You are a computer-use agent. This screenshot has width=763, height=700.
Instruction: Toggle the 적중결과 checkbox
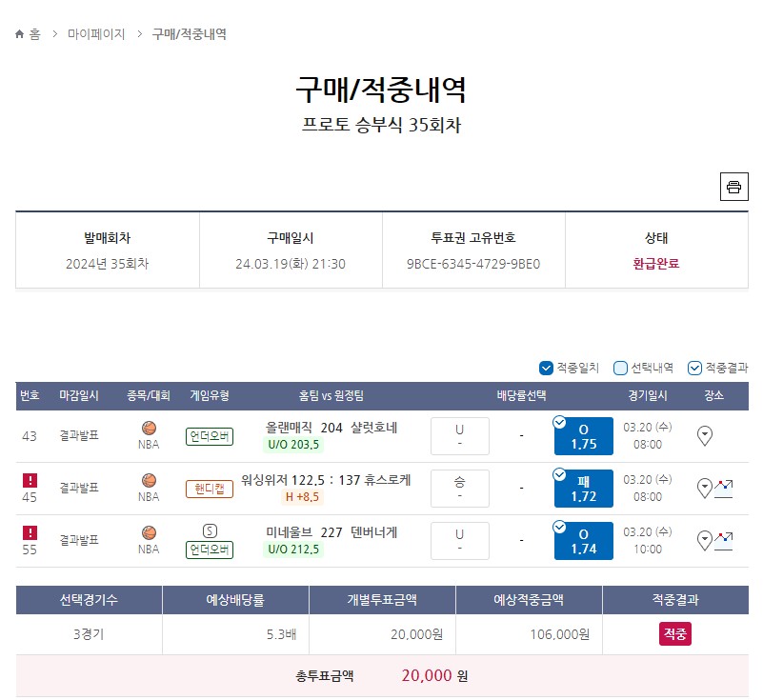694,369
